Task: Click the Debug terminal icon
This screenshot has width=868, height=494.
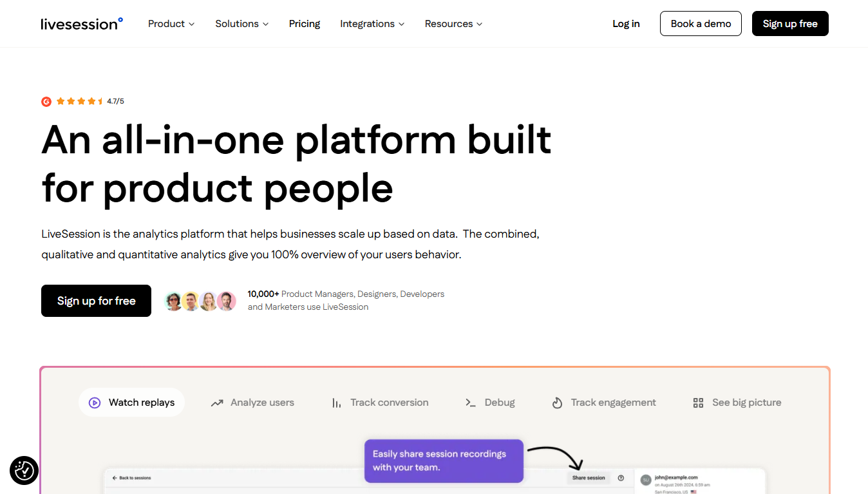Action: pos(471,403)
